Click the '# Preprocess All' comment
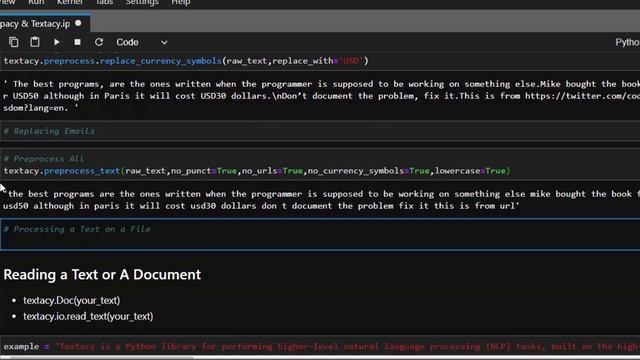Screen dimensions: 640x360 (x=44, y=159)
